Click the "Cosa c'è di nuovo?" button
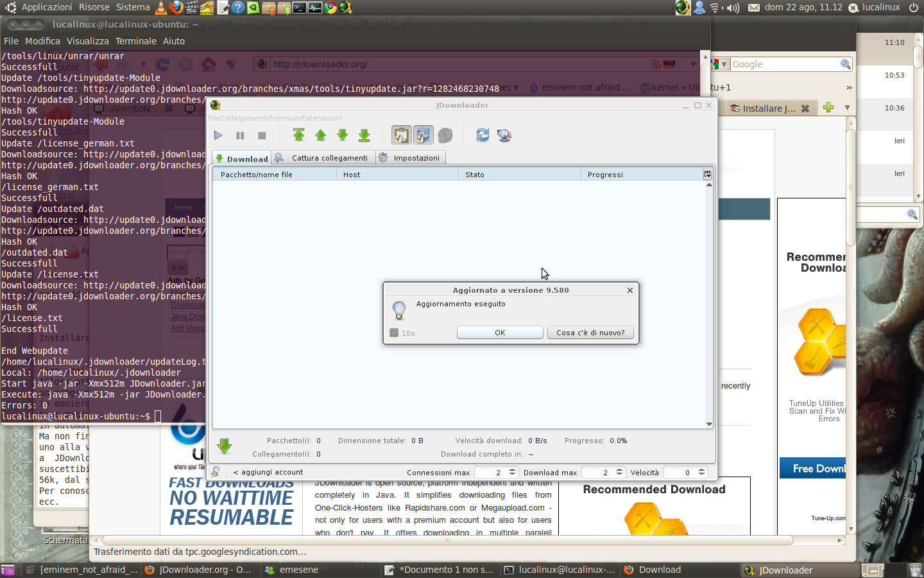Viewport: 924px width, 578px height. (590, 333)
